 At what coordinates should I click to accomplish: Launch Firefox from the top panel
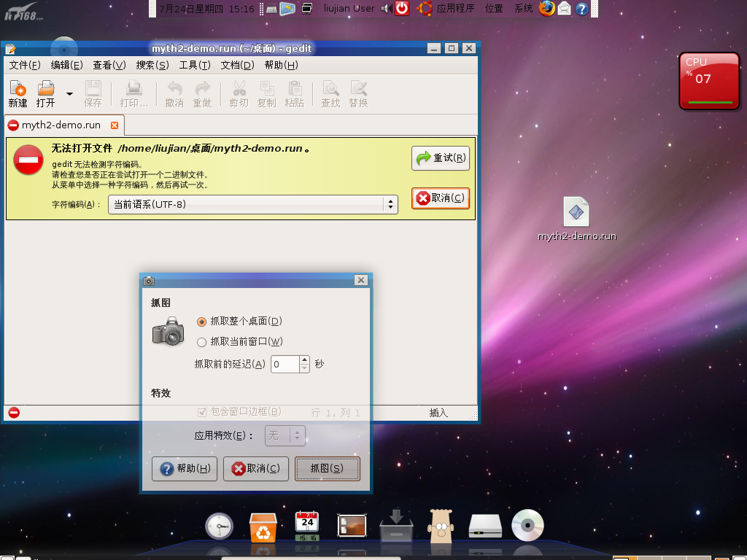tap(547, 8)
